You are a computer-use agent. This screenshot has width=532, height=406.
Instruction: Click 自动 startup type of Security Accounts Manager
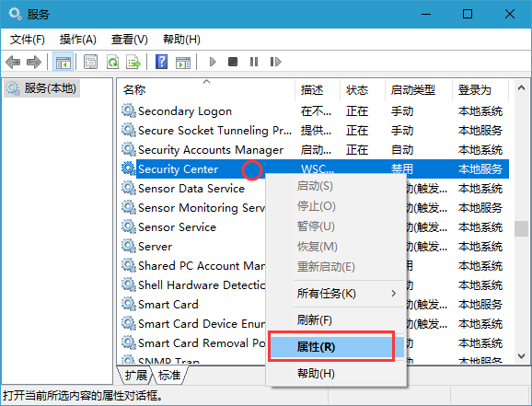402,150
